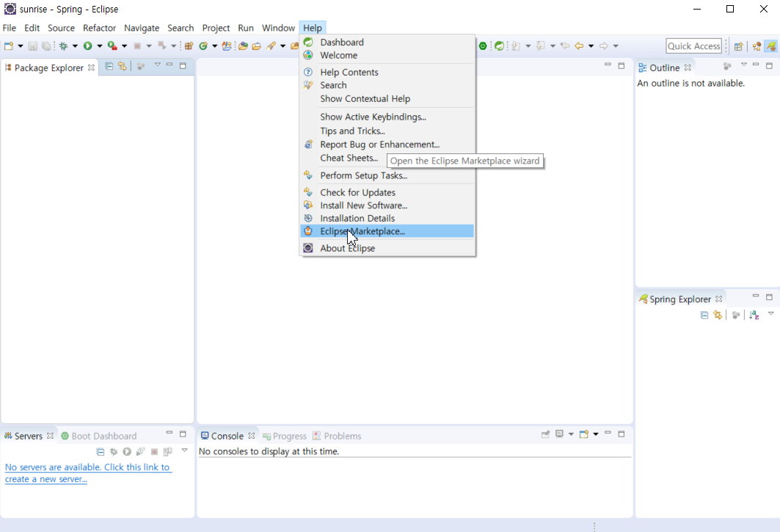Open Installation Details from Help menu
The height and width of the screenshot is (532, 780).
click(387, 218)
